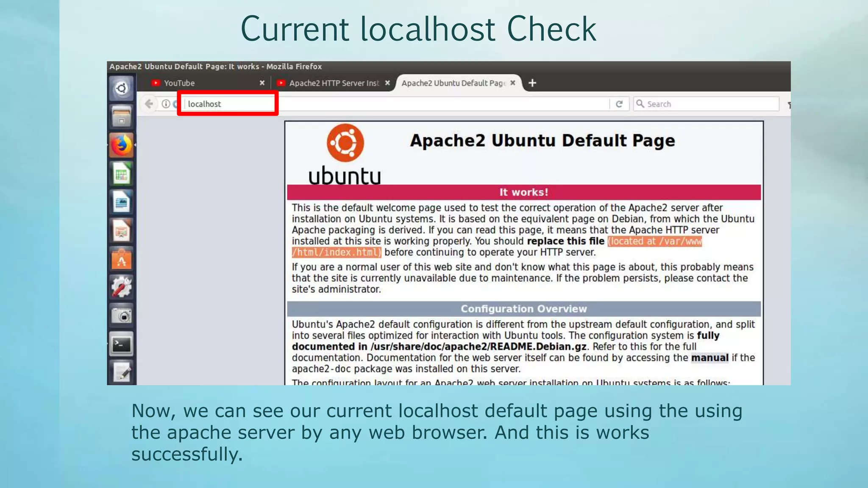Click the Configuration Overview header
This screenshot has height=488, width=868.
(524, 309)
